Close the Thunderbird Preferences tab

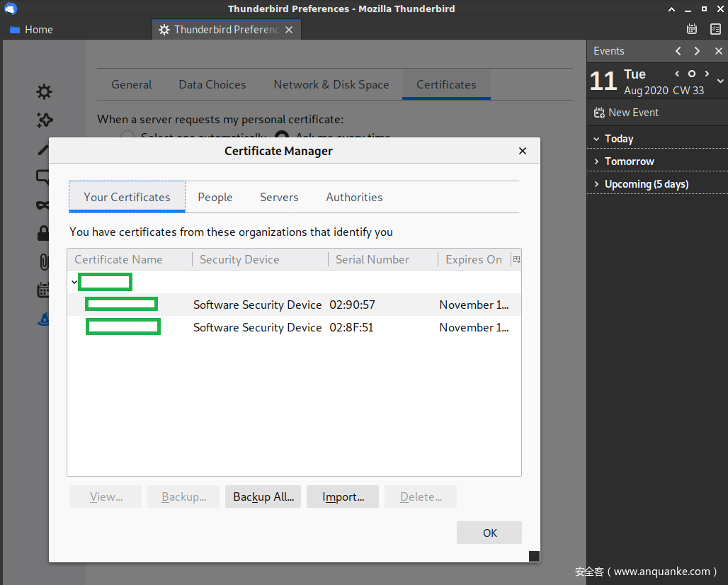[x=289, y=30]
